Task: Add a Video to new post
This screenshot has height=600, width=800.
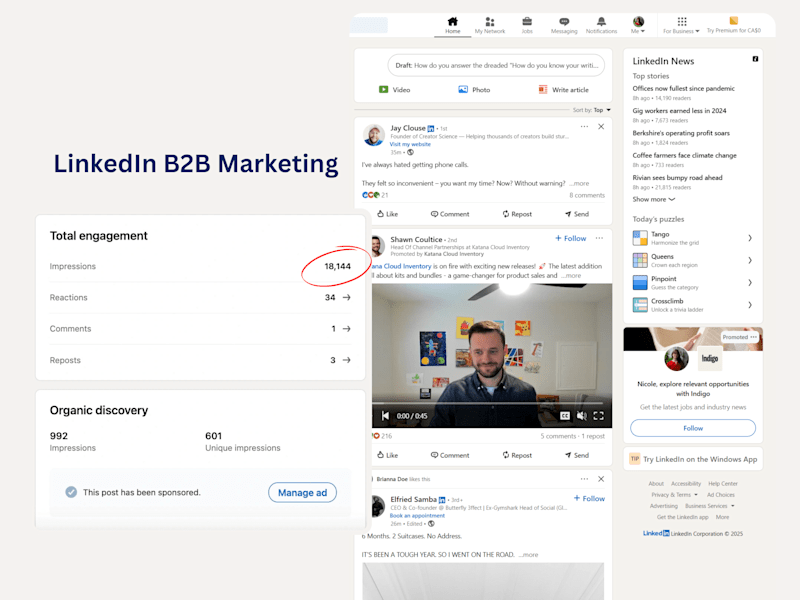Action: (394, 90)
